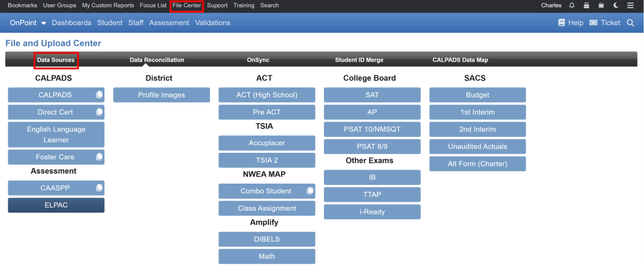
Task: Open User Groups menu item
Action: [60, 5]
